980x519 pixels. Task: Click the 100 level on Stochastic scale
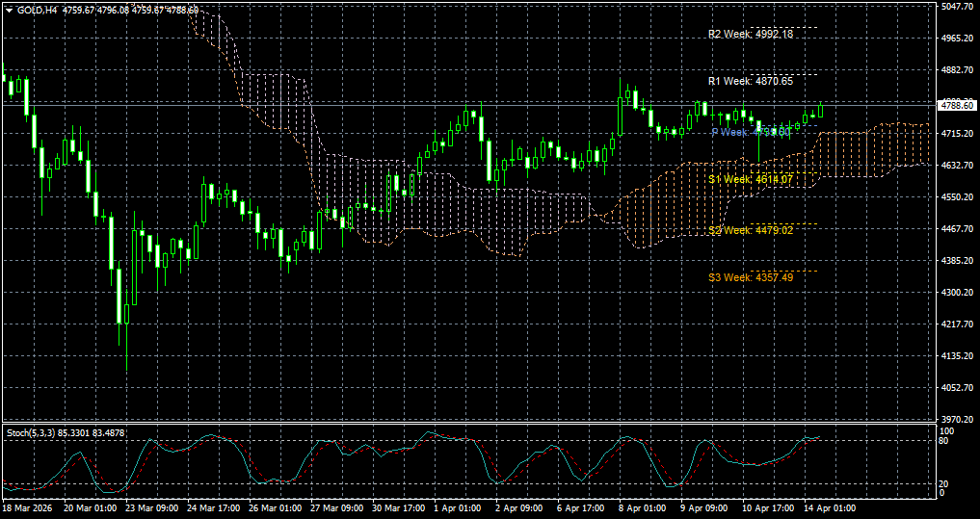pyautogui.click(x=948, y=431)
